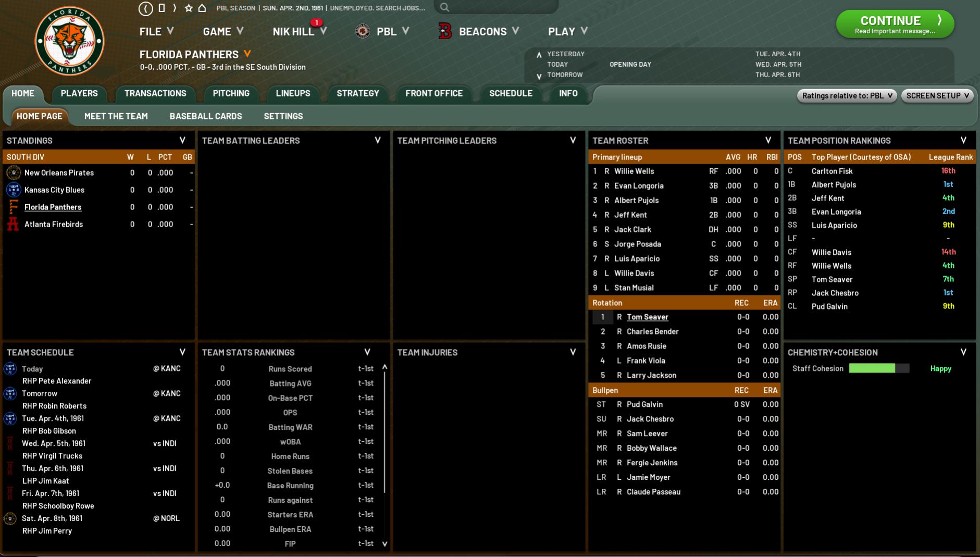This screenshot has width=980, height=557.
Task: Switch to the Front Office tab
Action: coord(433,93)
